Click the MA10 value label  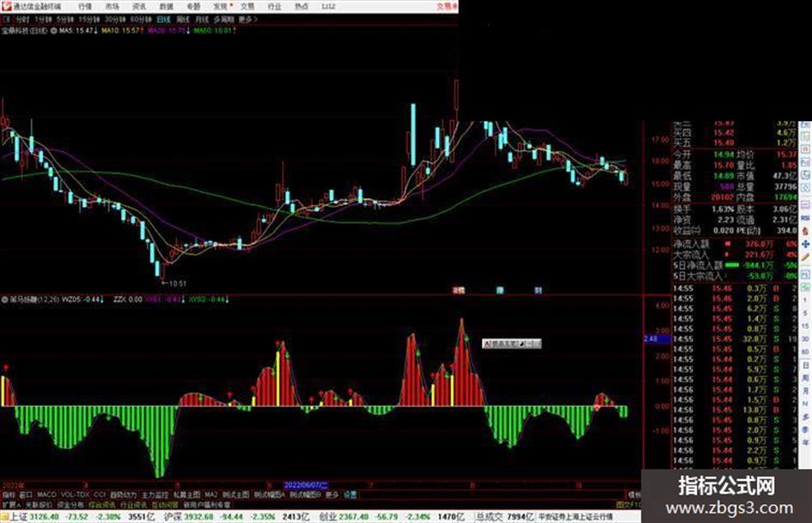coord(122,31)
